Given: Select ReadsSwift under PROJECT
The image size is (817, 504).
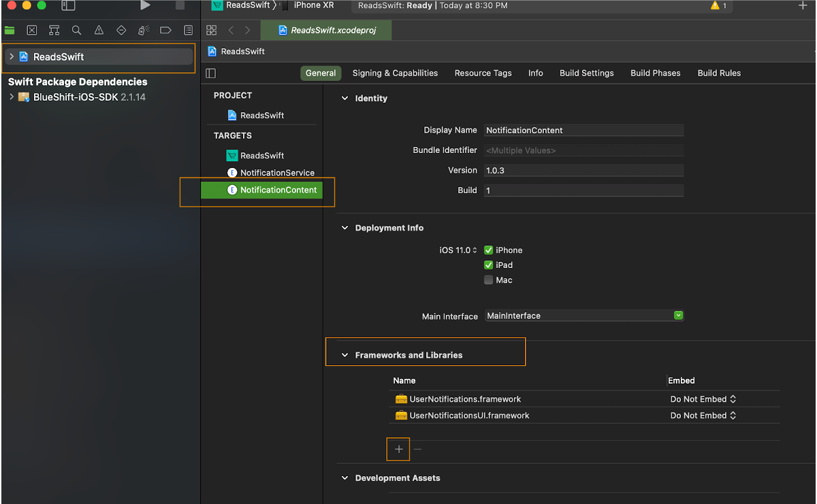Looking at the screenshot, I should (x=256, y=115).
